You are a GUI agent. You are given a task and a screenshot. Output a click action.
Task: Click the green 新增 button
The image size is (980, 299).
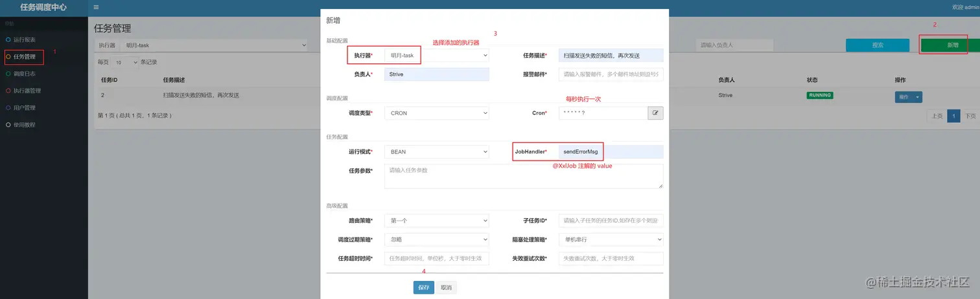(x=953, y=45)
